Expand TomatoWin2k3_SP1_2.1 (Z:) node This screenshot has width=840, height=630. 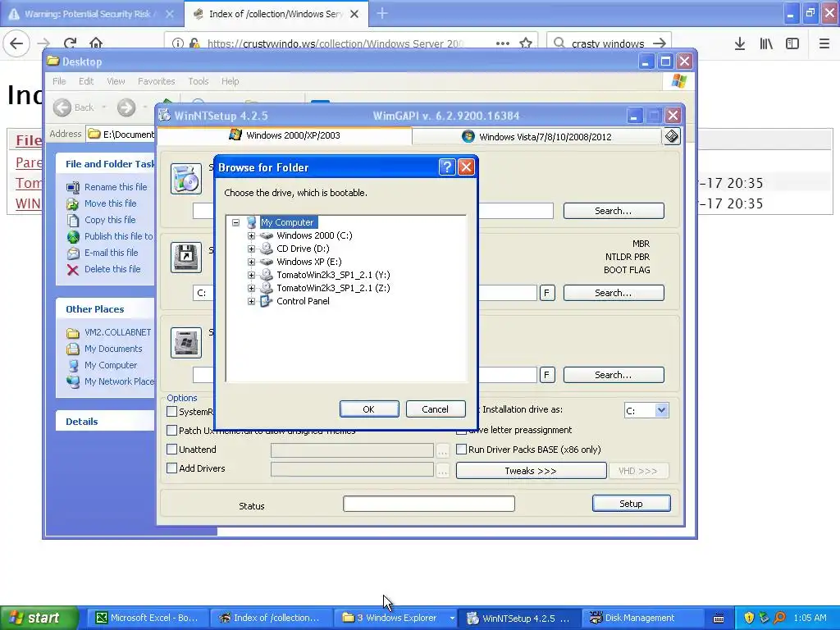[251, 288]
